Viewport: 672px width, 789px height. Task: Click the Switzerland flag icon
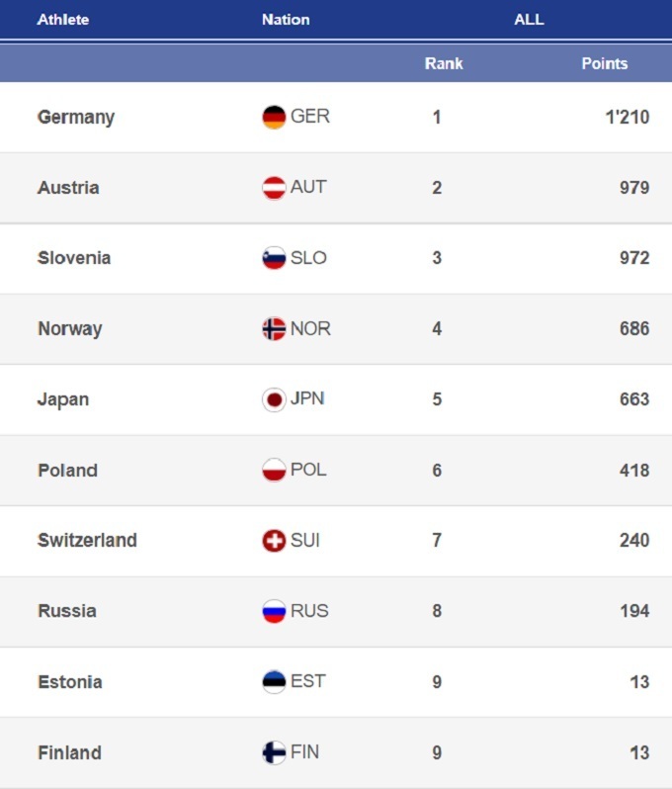point(274,541)
